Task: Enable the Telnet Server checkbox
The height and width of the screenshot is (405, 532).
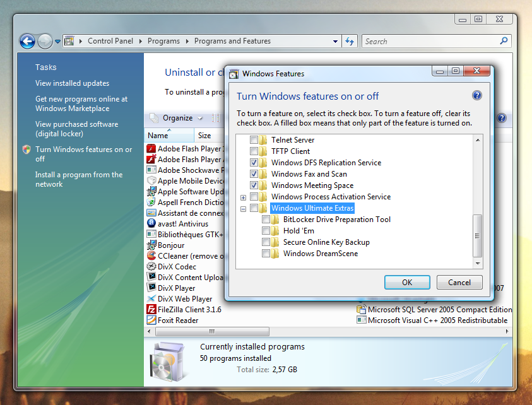Action: pos(254,140)
